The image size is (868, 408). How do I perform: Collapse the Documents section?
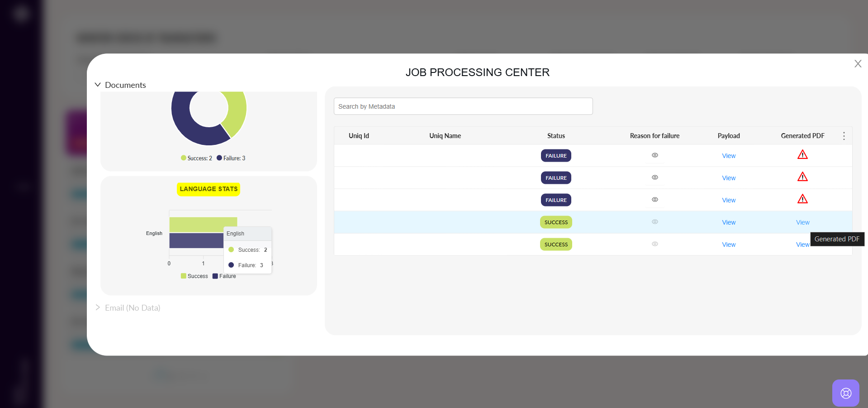(x=98, y=85)
